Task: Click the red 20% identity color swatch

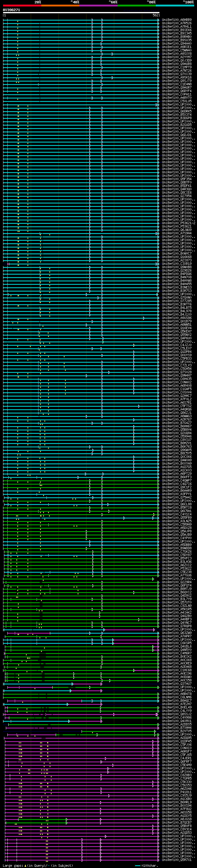Action: tap(22, 6)
